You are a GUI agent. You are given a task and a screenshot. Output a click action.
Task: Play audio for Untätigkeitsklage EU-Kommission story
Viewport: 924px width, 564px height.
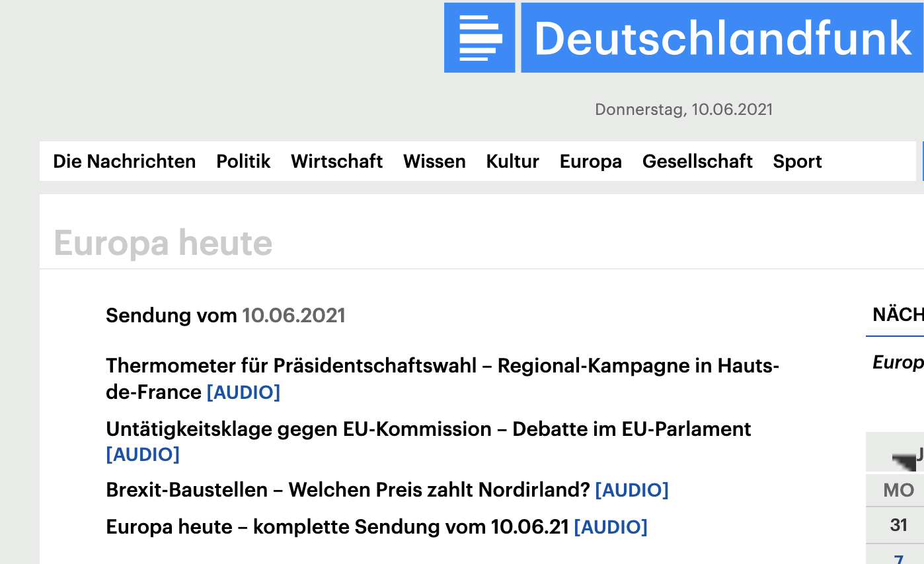coord(143,454)
